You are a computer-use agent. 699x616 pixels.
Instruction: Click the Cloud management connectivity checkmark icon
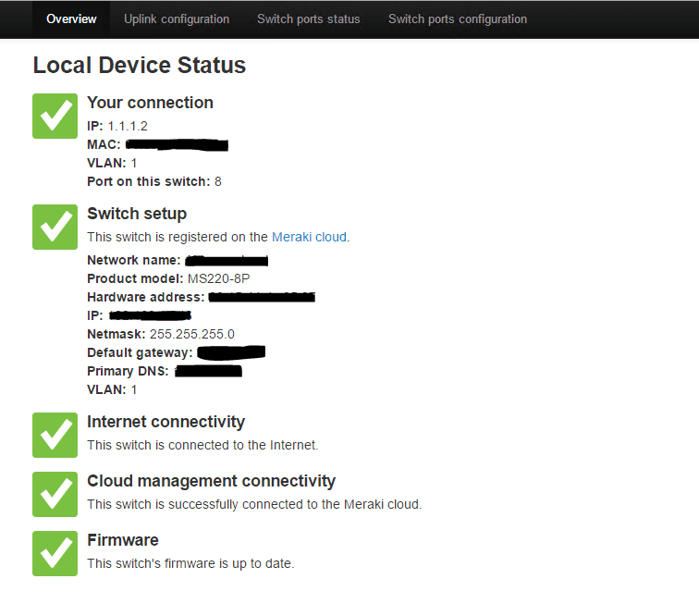55,494
